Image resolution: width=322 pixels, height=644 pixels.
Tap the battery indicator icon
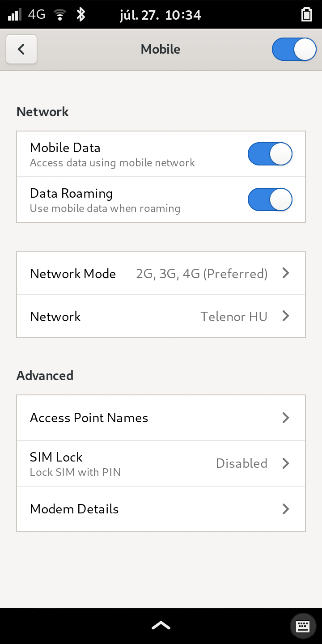(x=306, y=15)
